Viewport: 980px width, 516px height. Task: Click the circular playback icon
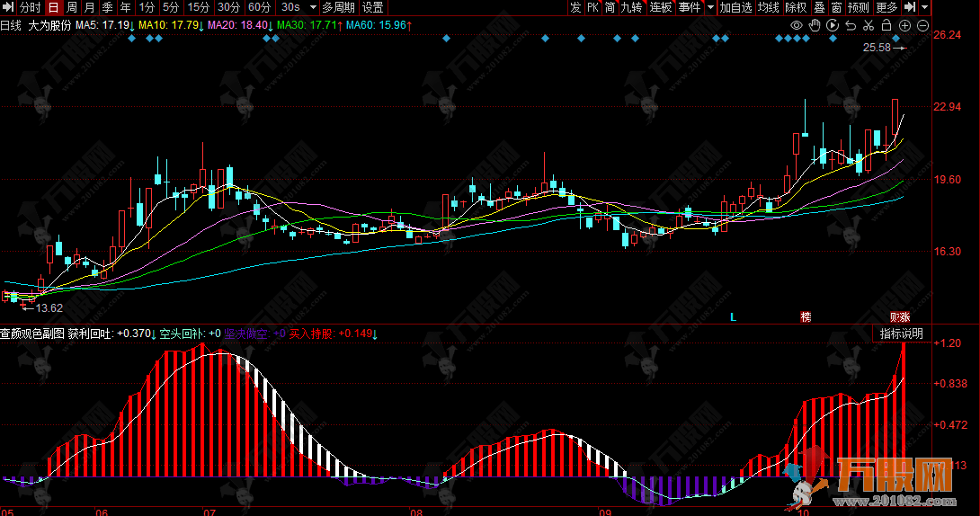pos(832,25)
